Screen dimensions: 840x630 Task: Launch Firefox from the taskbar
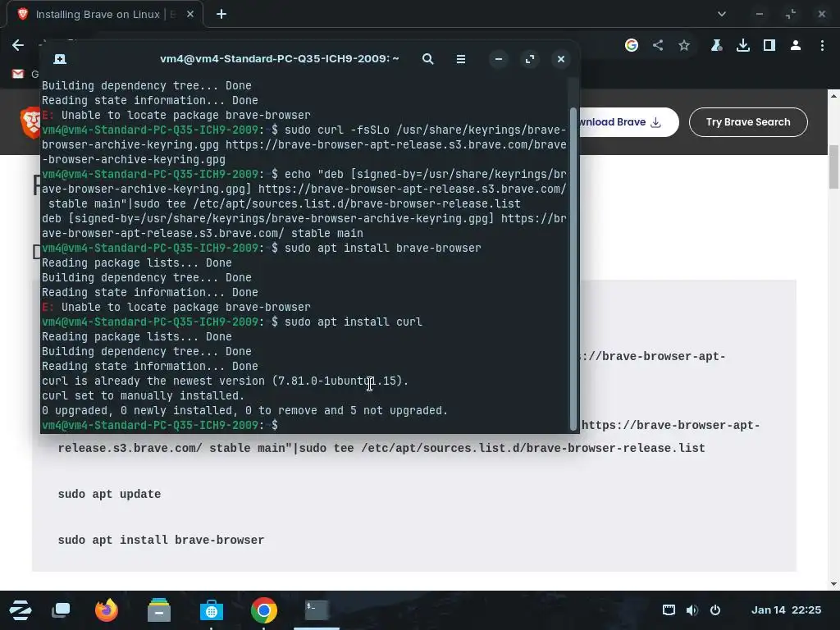106,610
